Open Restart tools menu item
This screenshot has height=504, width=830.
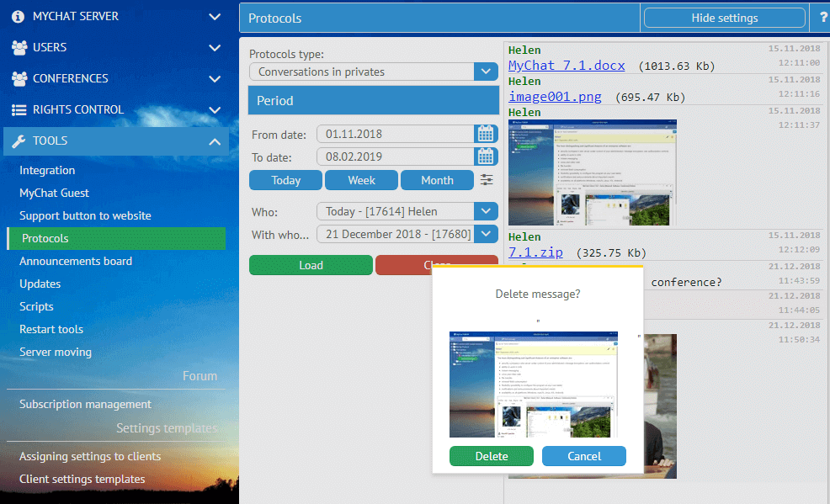51,330
